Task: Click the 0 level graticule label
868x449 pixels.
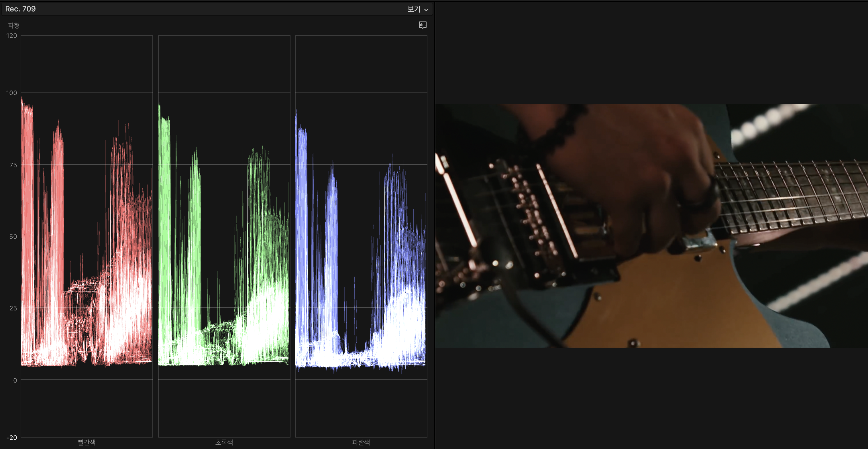Action: [x=15, y=380]
